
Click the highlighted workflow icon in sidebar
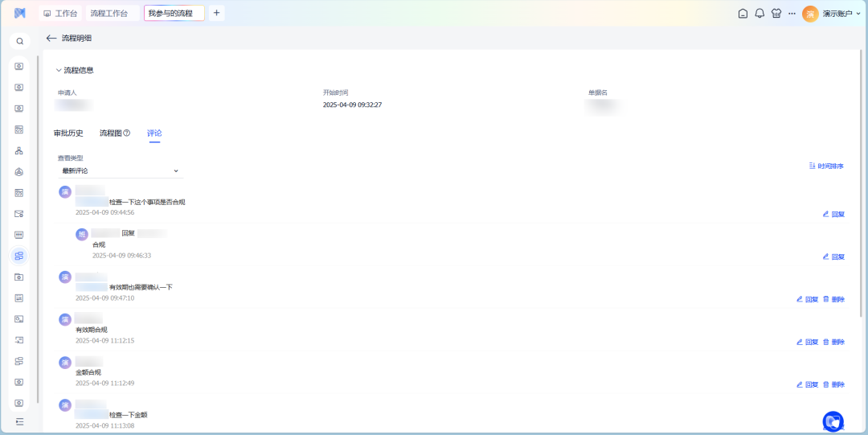tap(19, 256)
